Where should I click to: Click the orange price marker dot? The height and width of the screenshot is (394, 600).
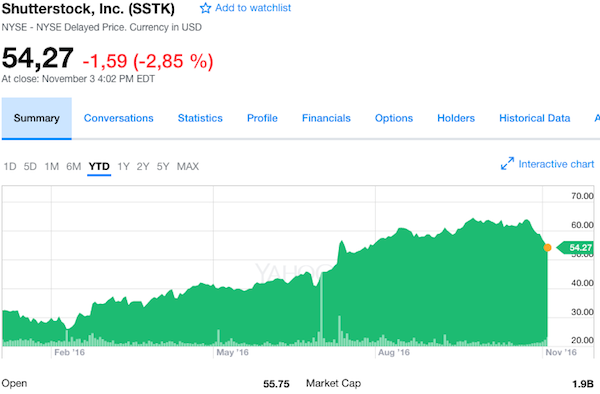[x=548, y=247]
